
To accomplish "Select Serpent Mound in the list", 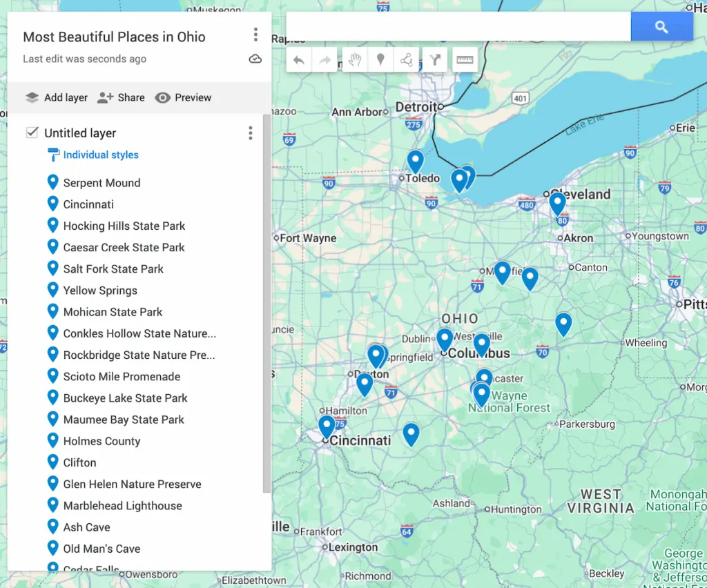I will (102, 183).
